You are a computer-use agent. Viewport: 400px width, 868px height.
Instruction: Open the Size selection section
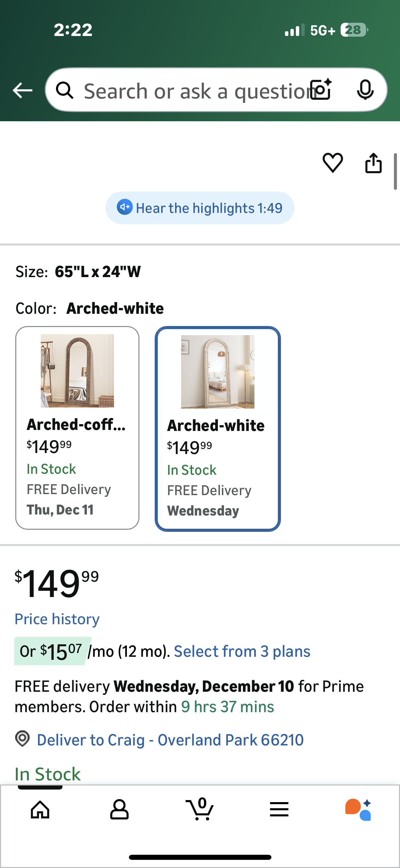(x=78, y=271)
